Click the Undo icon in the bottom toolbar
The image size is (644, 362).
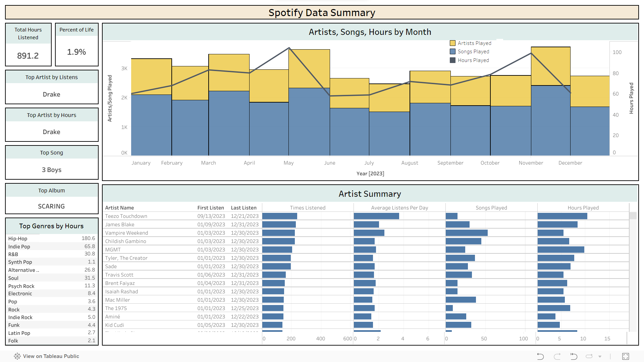click(540, 356)
